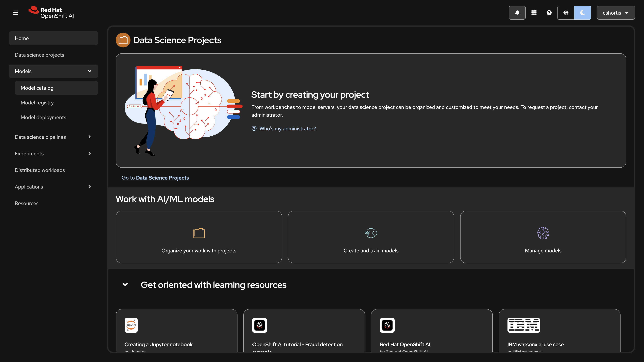Open Distributed workloads from the sidebar
This screenshot has height=362, width=644.
40,170
